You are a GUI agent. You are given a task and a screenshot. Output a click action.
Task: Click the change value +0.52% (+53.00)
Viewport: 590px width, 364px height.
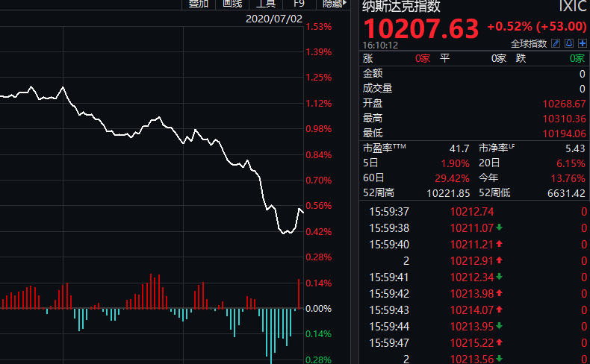pyautogui.click(x=537, y=26)
